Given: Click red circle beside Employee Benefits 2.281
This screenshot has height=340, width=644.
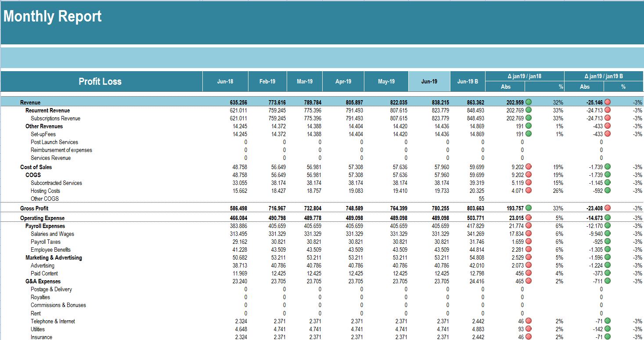Looking at the screenshot, I should (x=529, y=250).
